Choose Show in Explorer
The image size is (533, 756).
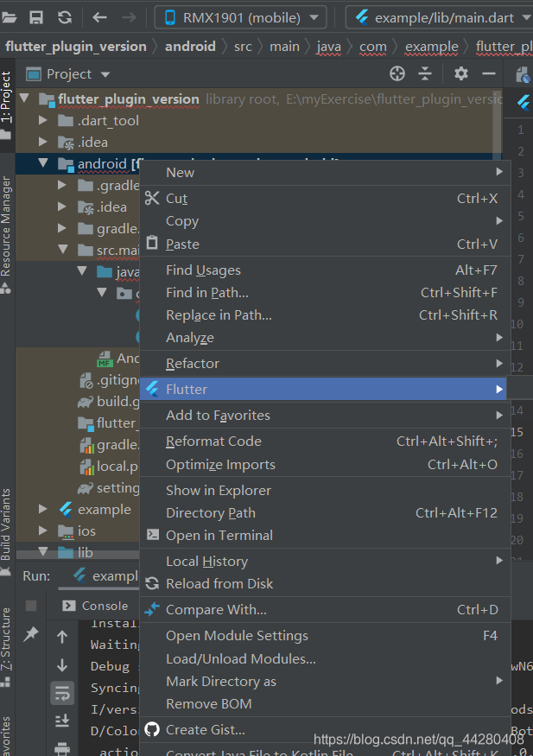[x=325, y=491]
